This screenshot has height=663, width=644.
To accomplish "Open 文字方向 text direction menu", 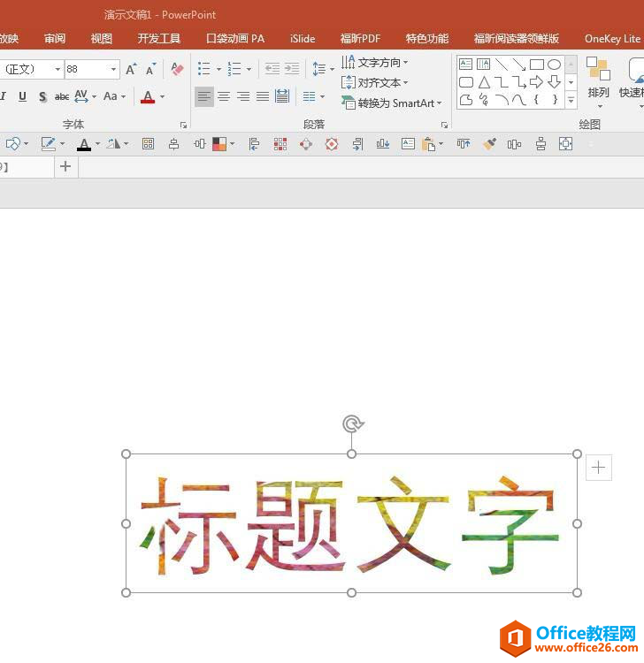I will (375, 63).
